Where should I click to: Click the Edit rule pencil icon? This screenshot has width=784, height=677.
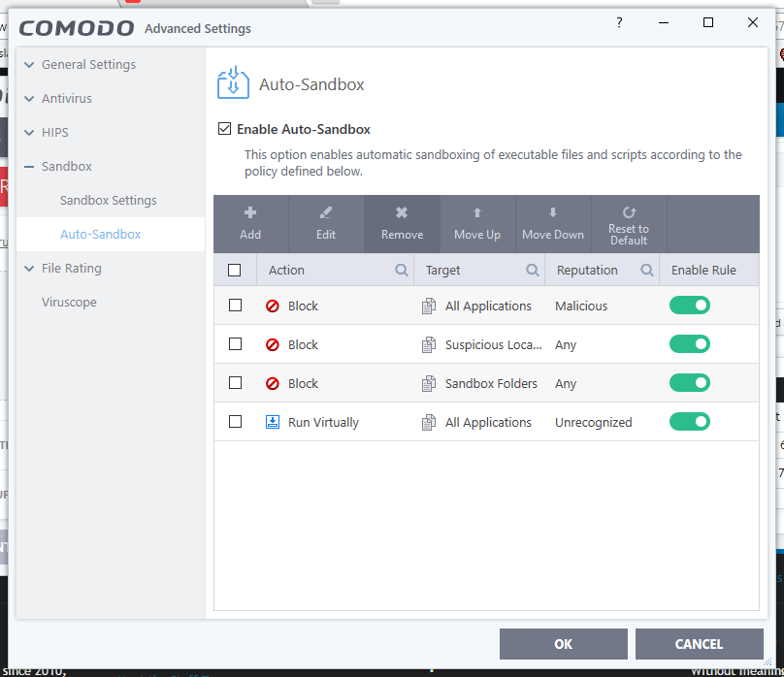tap(326, 212)
